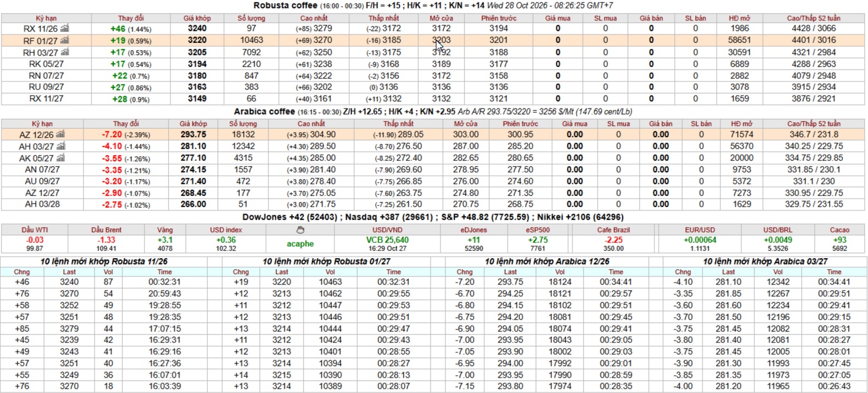Click the Dầu WTI header

35,230
